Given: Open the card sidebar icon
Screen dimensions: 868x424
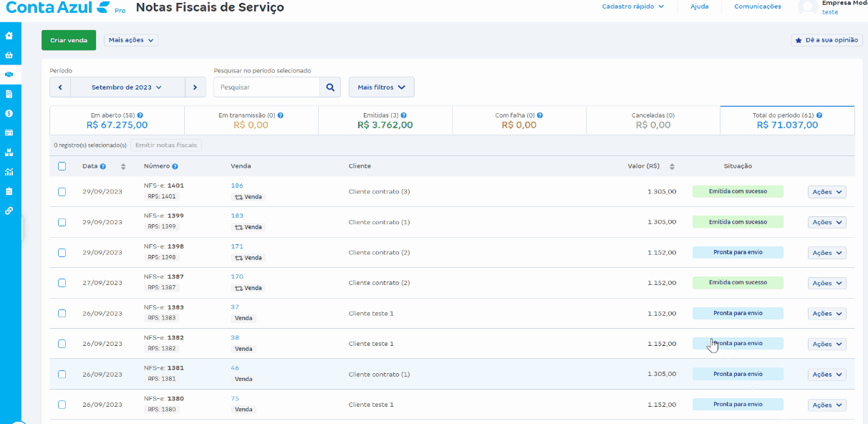Looking at the screenshot, I should 9,132.
